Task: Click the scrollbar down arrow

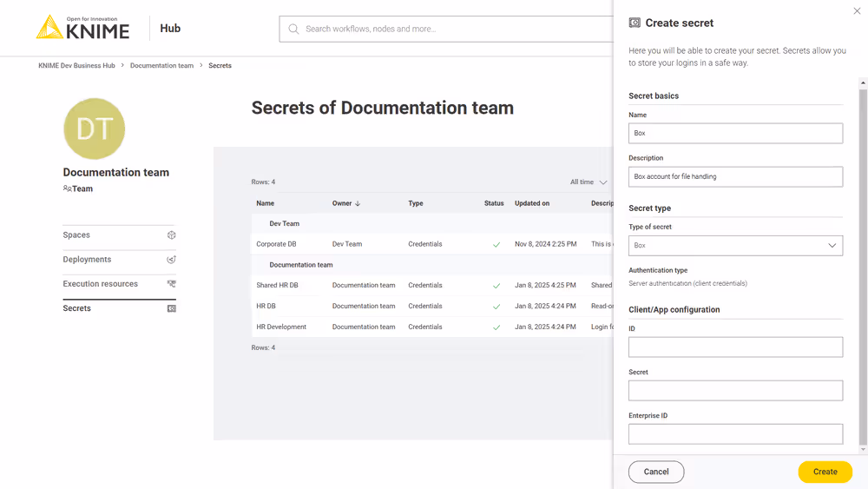Action: tap(863, 450)
